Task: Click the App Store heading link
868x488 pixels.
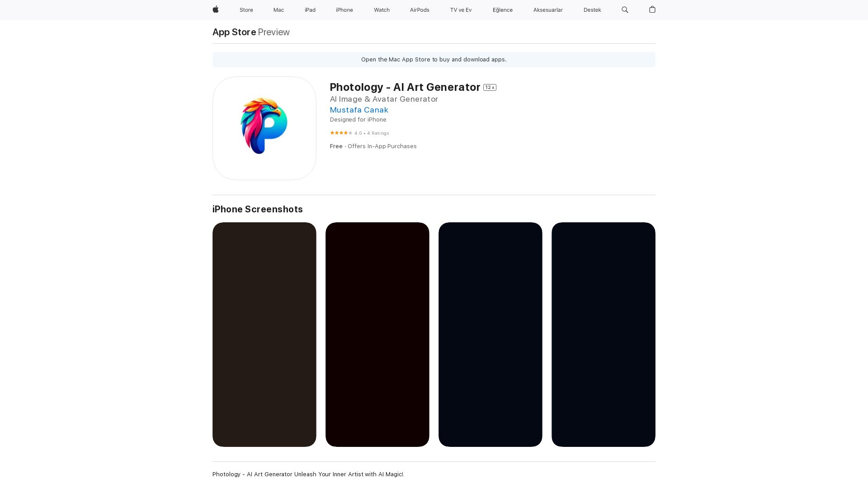Action: point(234,32)
